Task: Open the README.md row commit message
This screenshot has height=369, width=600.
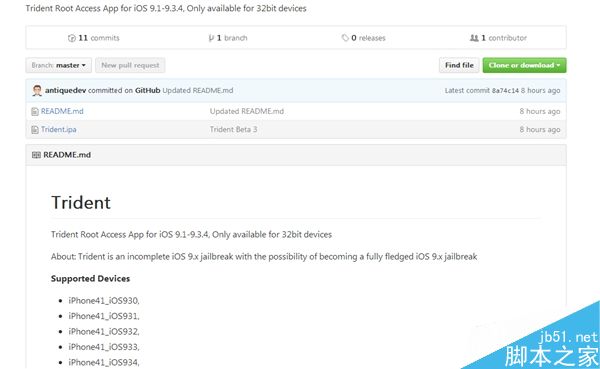Action: point(247,111)
